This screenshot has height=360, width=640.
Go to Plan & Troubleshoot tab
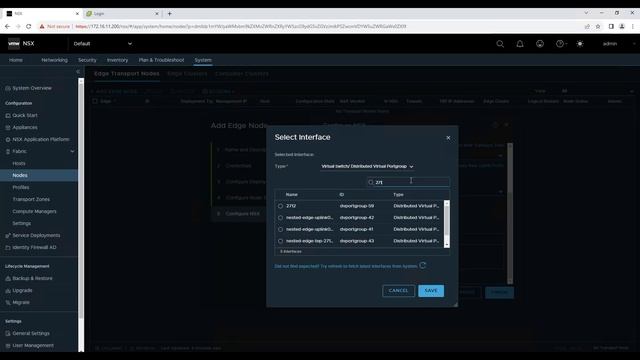tap(161, 60)
